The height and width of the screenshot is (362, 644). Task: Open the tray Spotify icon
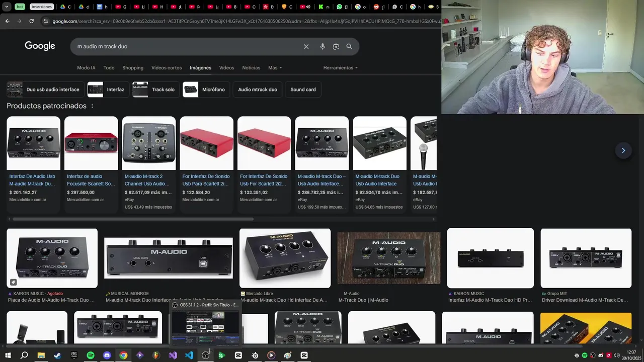click(585, 355)
